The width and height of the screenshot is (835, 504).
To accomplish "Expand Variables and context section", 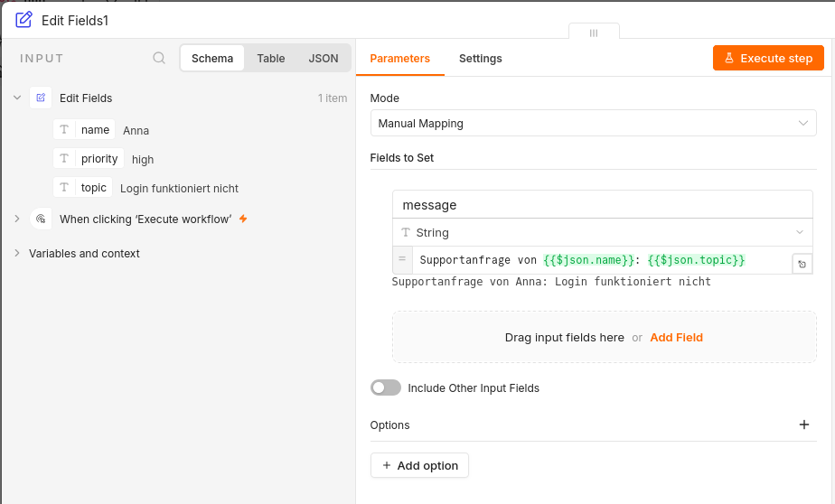I will (x=17, y=253).
